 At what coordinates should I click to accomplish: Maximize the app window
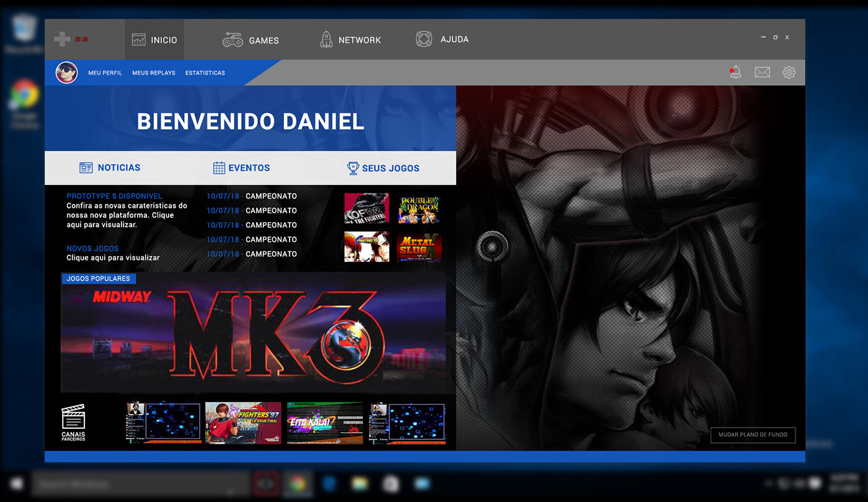[x=776, y=38]
